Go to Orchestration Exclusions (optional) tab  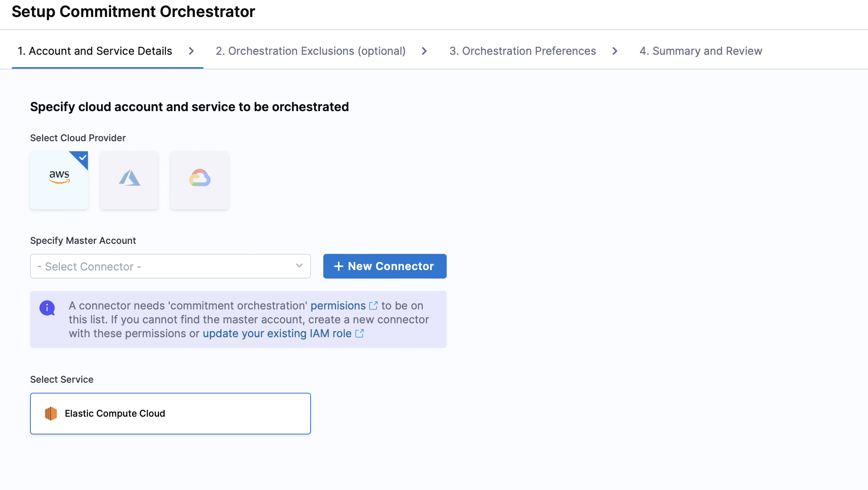[x=311, y=51]
